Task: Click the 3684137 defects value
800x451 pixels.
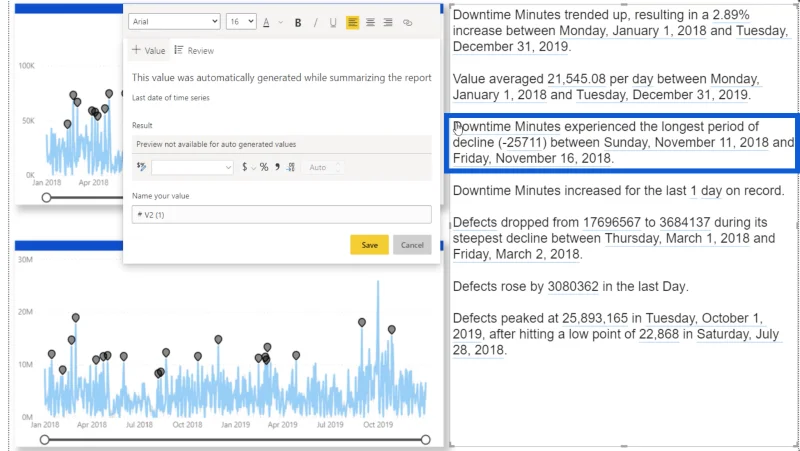Action: point(685,222)
